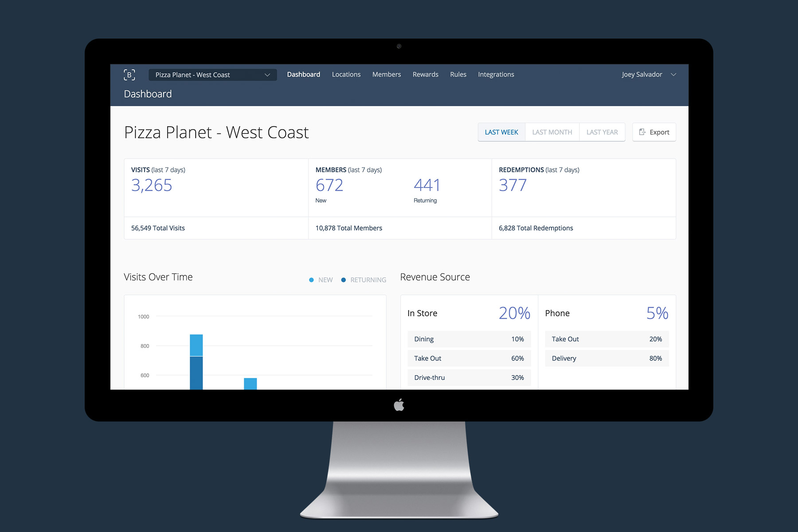The image size is (798, 532).
Task: Click the Revenue Source heading
Action: (435, 277)
